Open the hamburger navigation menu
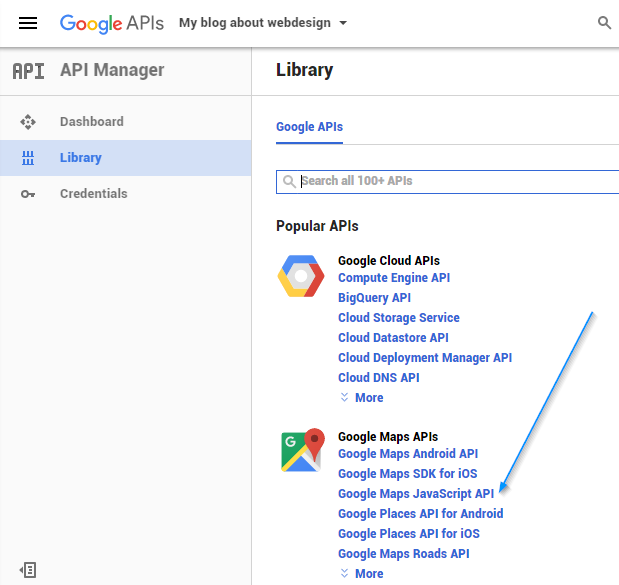 tap(28, 23)
